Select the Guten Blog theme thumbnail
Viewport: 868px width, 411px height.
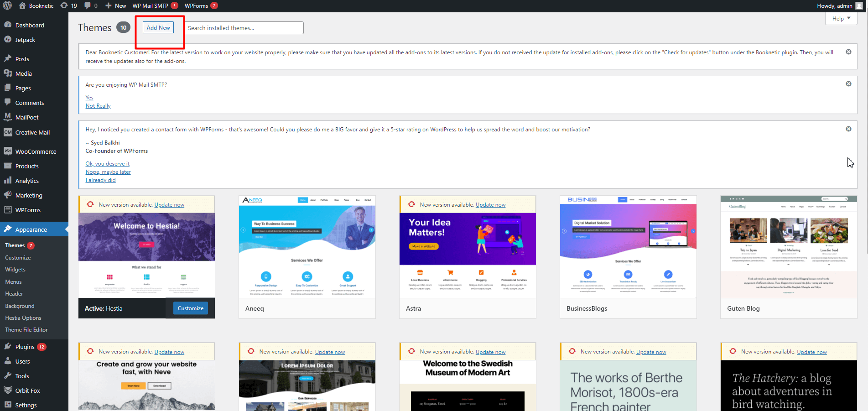[789, 247]
